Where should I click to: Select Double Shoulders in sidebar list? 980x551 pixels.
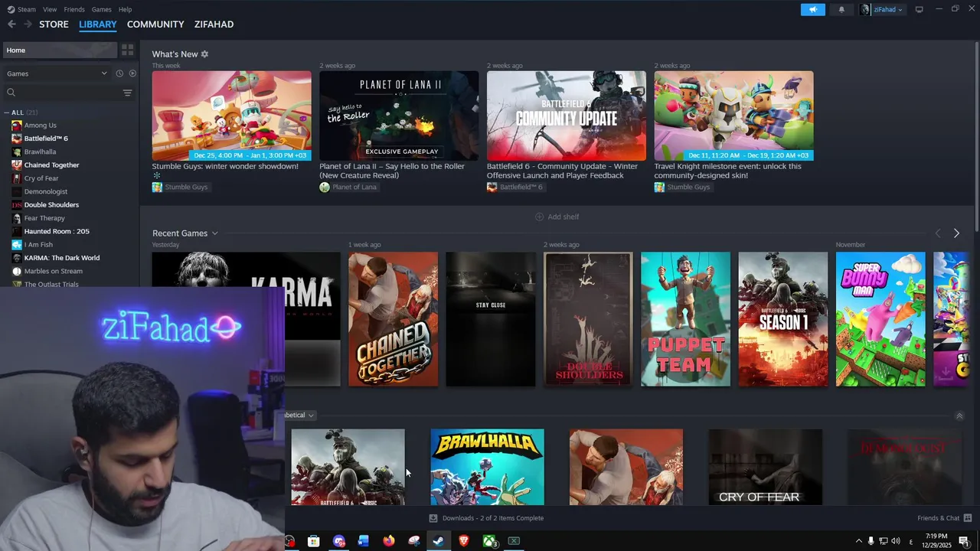coord(51,205)
